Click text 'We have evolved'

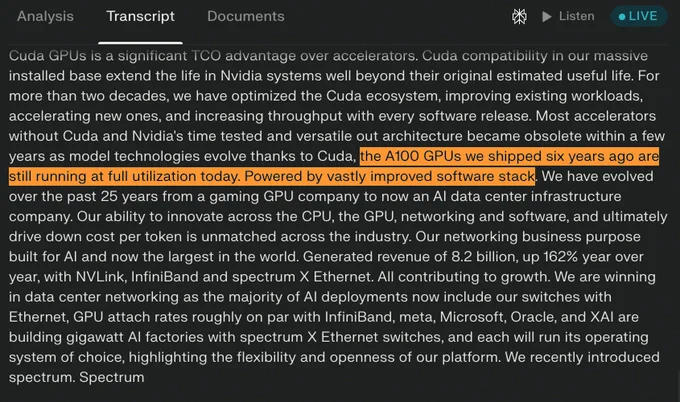tap(597, 176)
